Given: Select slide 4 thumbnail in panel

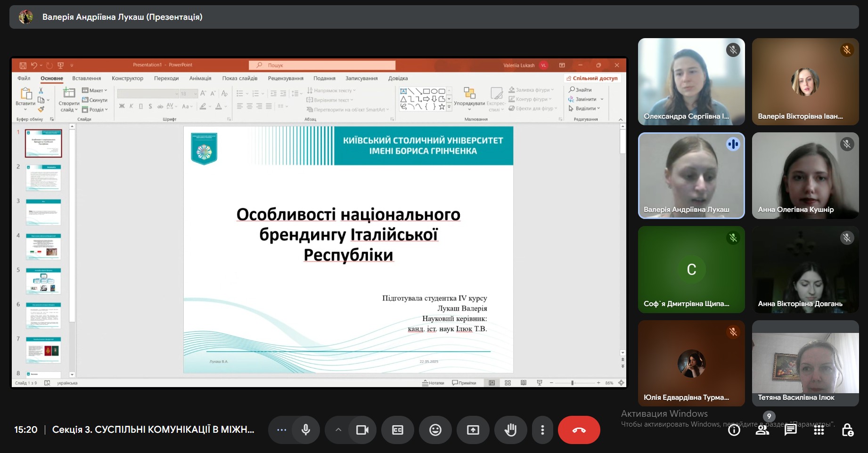Looking at the screenshot, I should (x=43, y=247).
